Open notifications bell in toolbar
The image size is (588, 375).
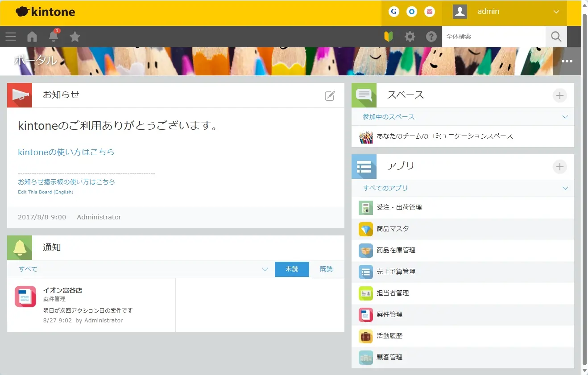point(54,37)
